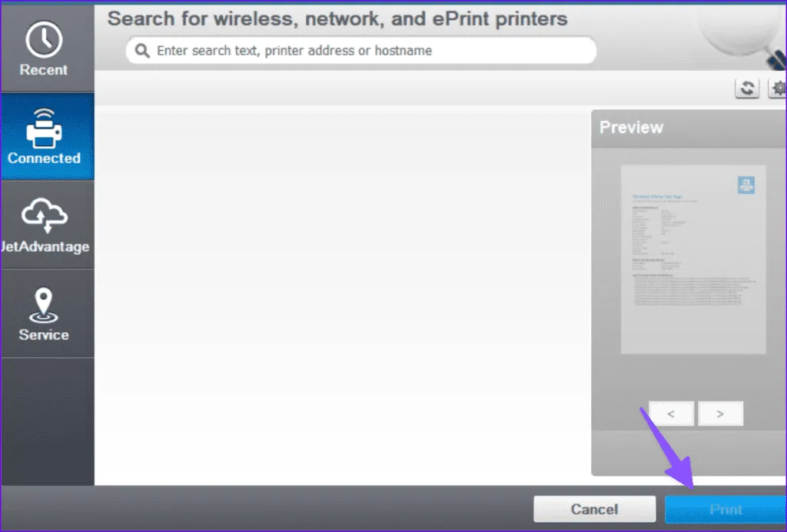
Task: Switch to the Connected tab label
Action: click(x=44, y=158)
